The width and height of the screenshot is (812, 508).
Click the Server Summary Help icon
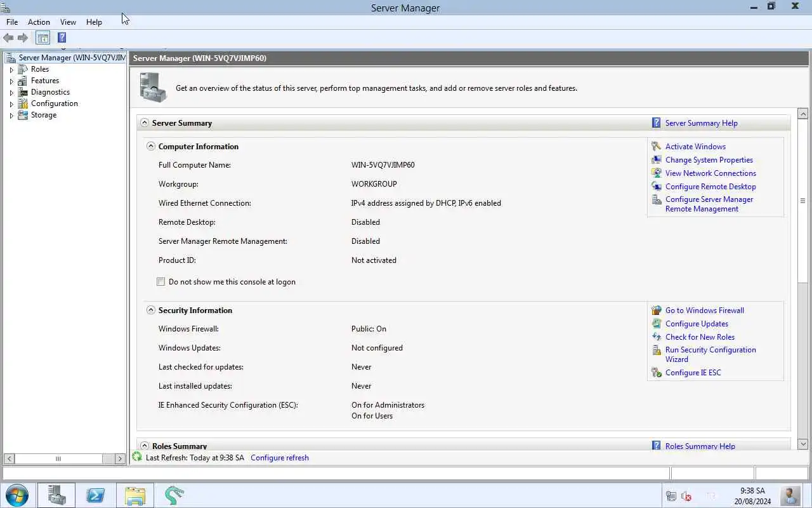coord(657,123)
